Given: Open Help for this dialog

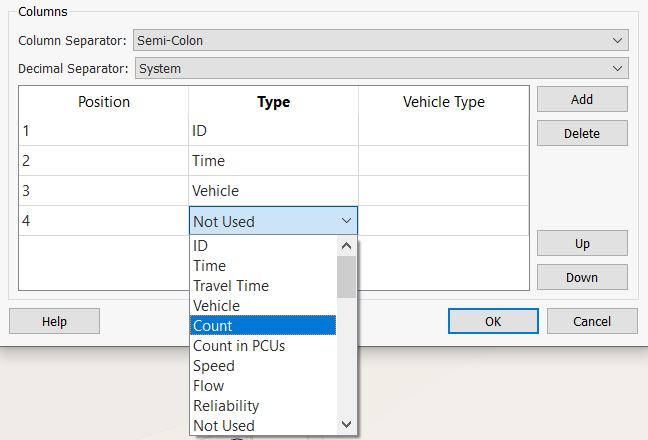Looking at the screenshot, I should coord(54,321).
